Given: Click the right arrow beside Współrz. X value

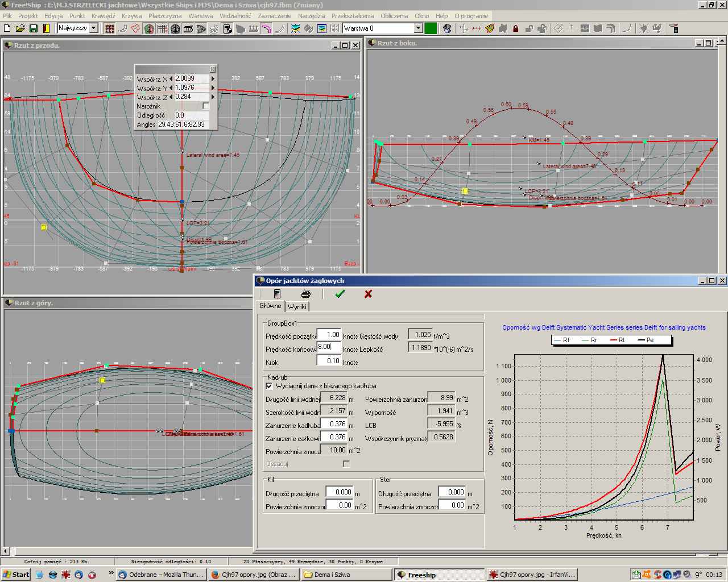Looking at the screenshot, I should 213,79.
